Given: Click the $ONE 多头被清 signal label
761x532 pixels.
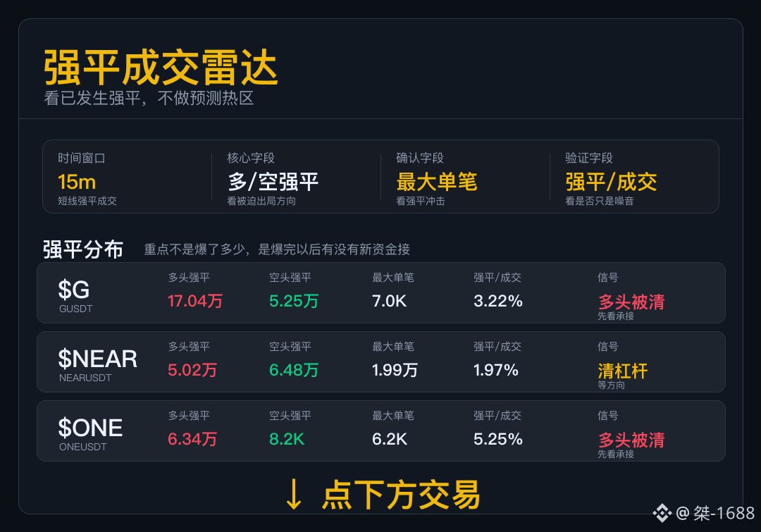Looking at the screenshot, I should tap(631, 440).
